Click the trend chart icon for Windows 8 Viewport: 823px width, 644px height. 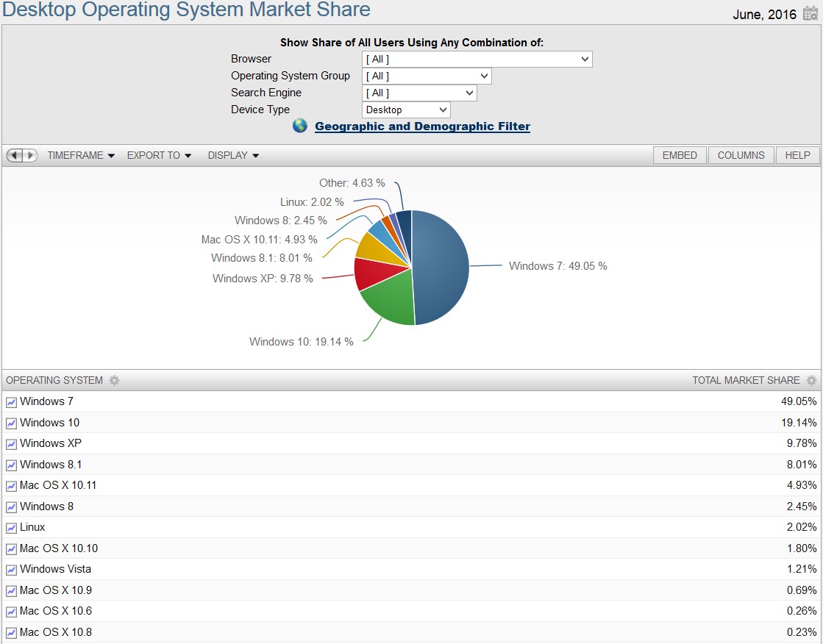[11, 507]
